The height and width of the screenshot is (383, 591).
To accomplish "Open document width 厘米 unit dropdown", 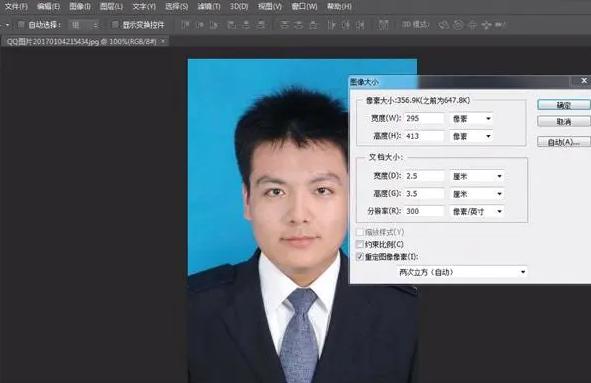I will 477,176.
